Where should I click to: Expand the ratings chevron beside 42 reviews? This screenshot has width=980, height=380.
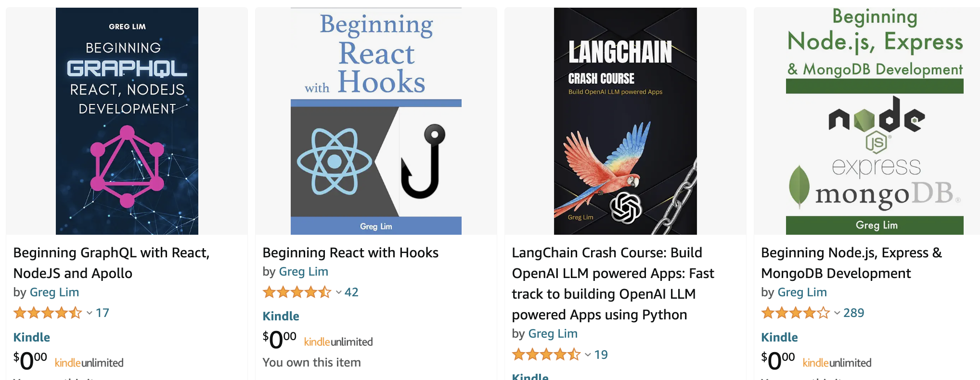pos(339,292)
